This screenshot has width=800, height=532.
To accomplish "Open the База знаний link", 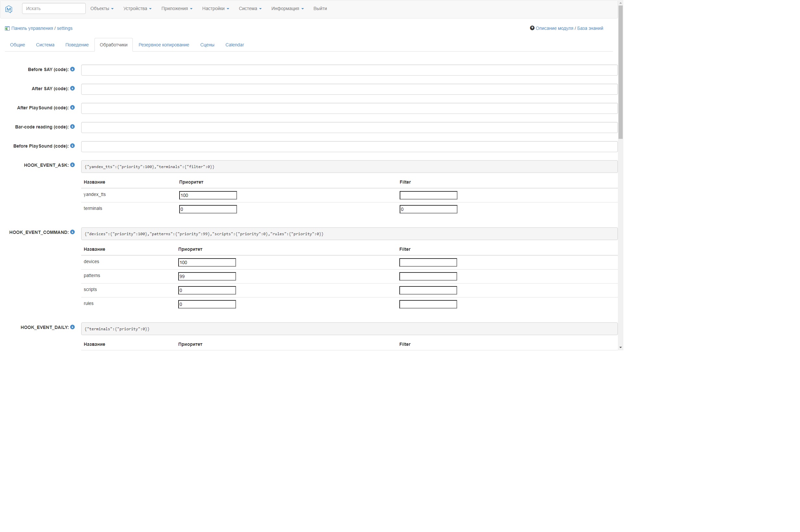I will 591,28.
